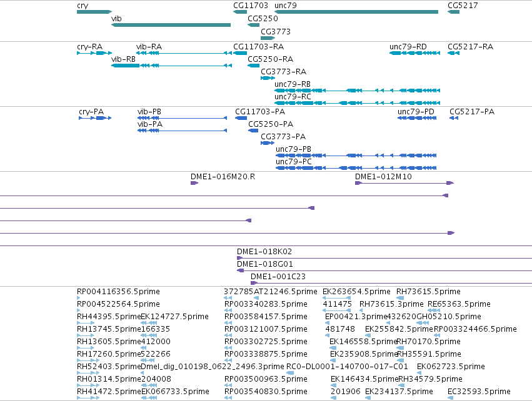Select the AT21246.5prime EST label
Image resolution: width=532 pixels, height=401 pixels.
285,292
